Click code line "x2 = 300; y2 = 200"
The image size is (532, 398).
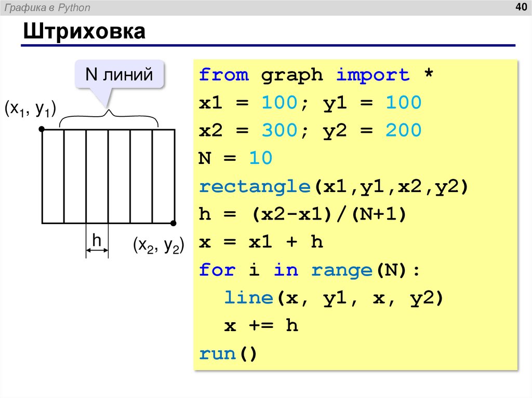tap(310, 130)
